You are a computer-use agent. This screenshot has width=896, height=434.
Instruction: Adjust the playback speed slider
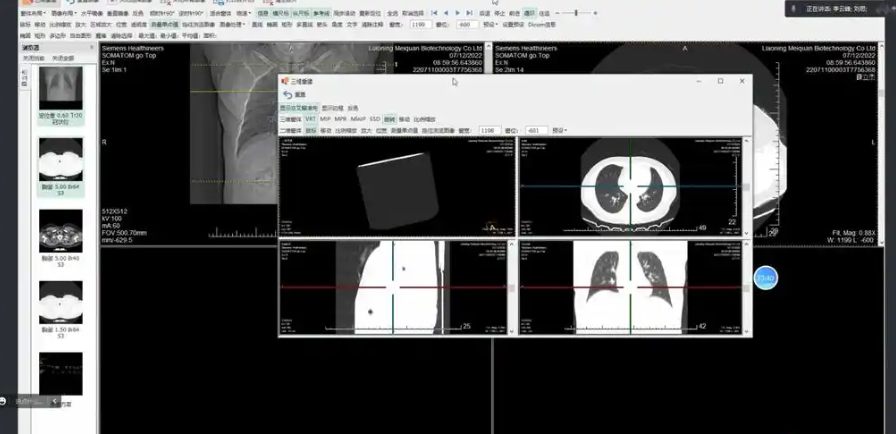pyautogui.click(x=576, y=13)
